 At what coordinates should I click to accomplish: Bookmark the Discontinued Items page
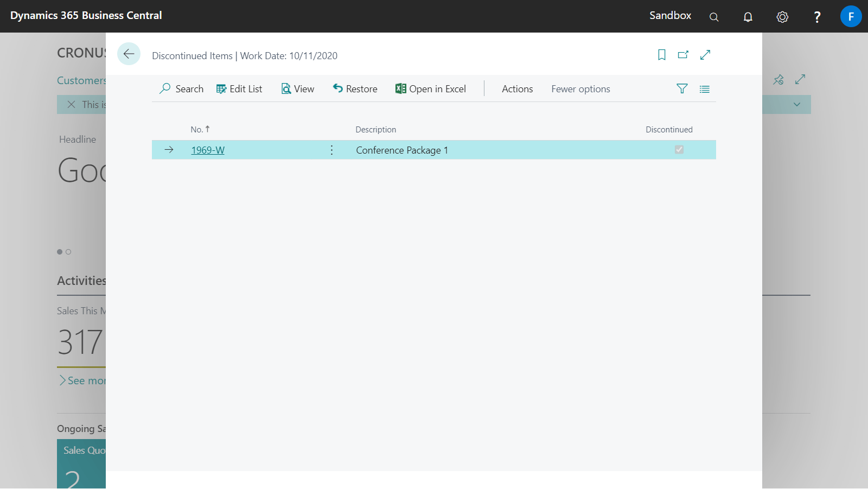[661, 55]
